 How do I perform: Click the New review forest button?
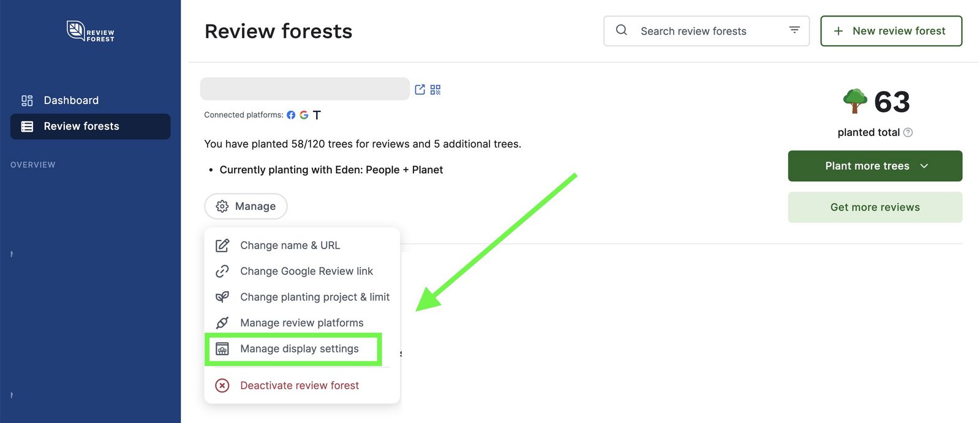click(x=891, y=31)
